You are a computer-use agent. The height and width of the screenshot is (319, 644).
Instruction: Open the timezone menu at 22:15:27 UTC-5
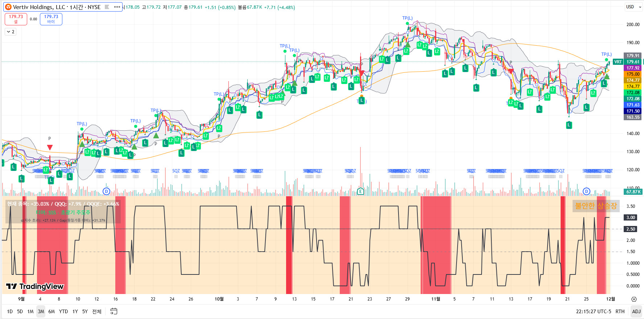pyautogui.click(x=593, y=311)
